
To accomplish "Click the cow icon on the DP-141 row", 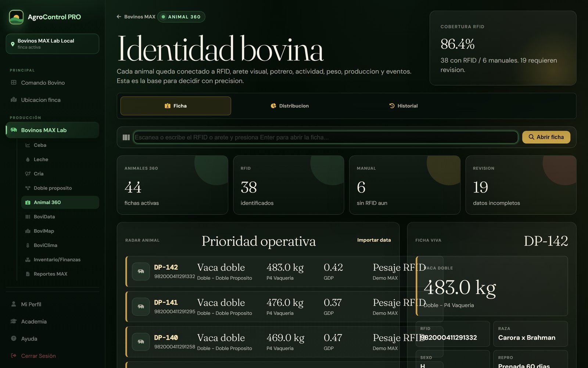I will (141, 307).
